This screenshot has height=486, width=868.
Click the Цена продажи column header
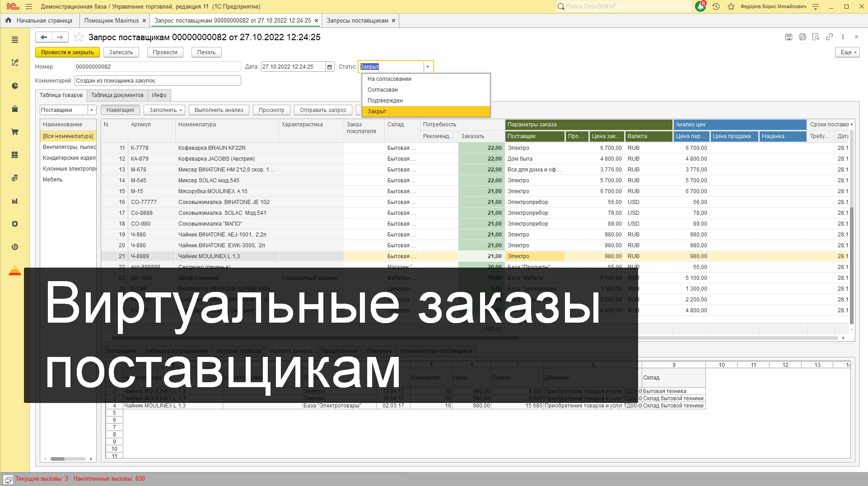pyautogui.click(x=734, y=136)
